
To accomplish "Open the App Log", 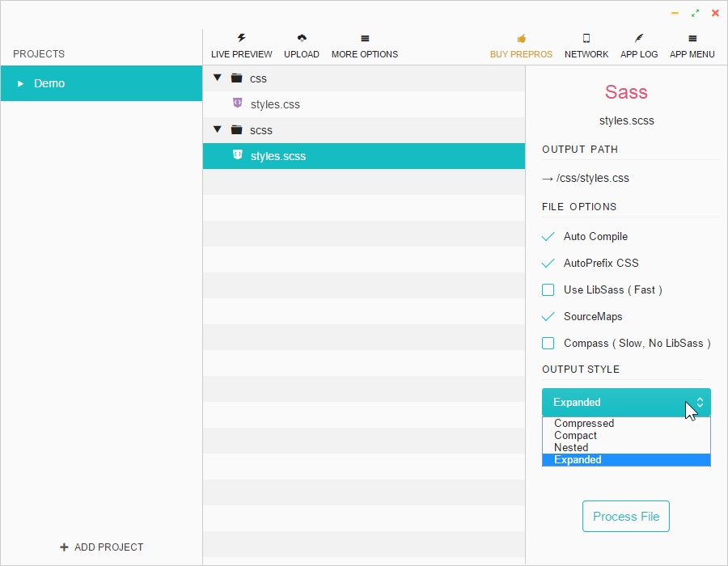I will (639, 44).
